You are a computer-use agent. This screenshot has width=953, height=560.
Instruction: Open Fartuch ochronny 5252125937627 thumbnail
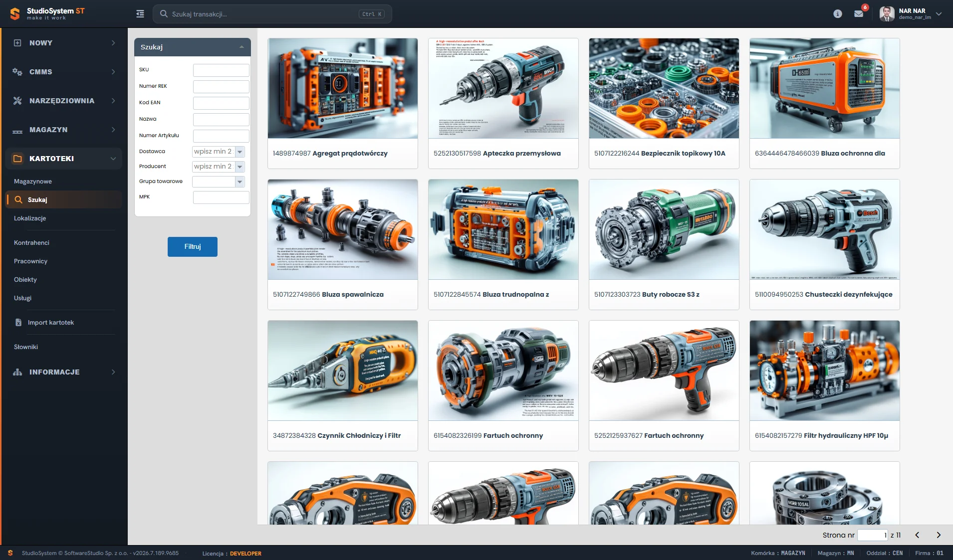click(664, 371)
